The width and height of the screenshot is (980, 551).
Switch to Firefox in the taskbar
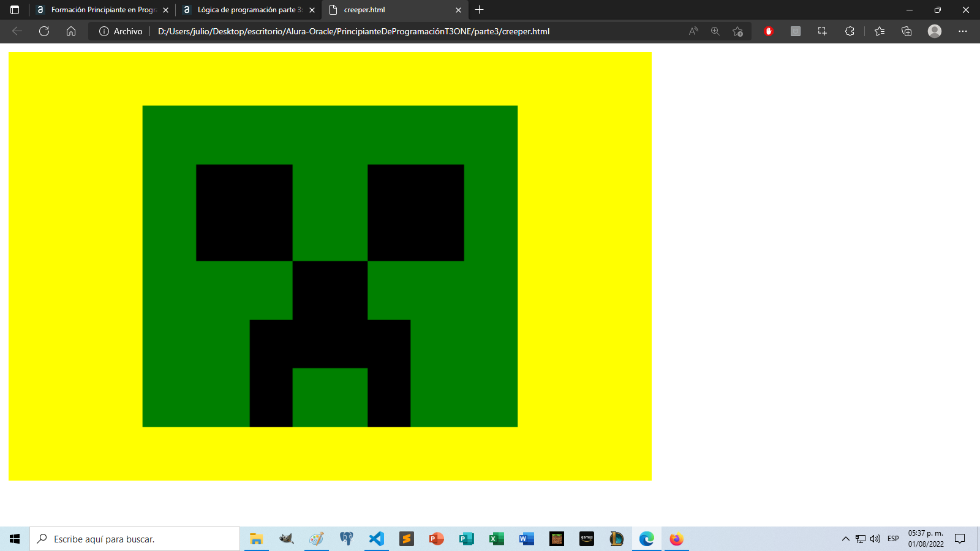(x=676, y=539)
